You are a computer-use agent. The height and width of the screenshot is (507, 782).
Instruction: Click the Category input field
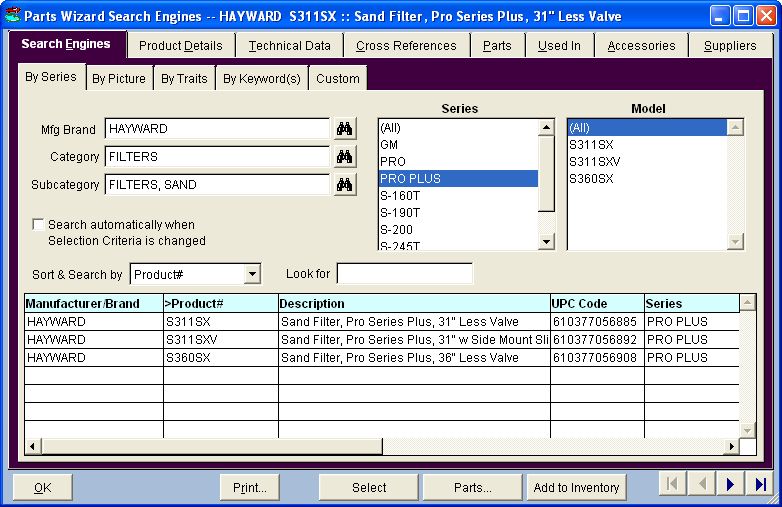(217, 157)
